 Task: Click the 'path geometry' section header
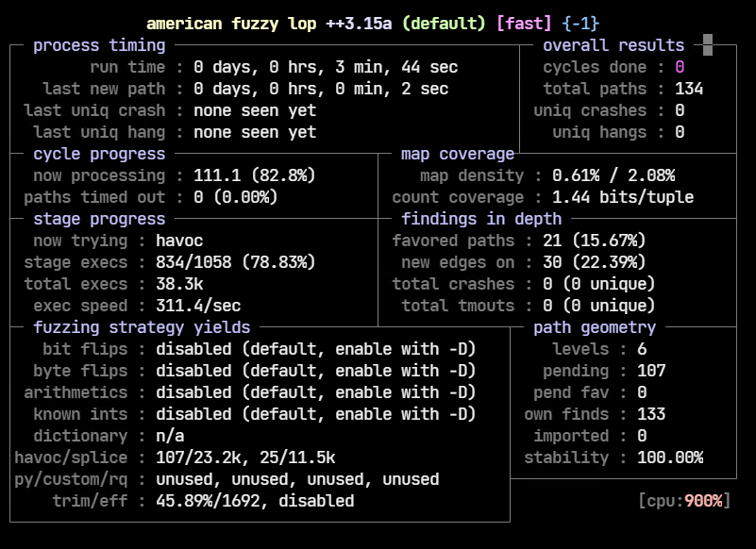pos(595,327)
